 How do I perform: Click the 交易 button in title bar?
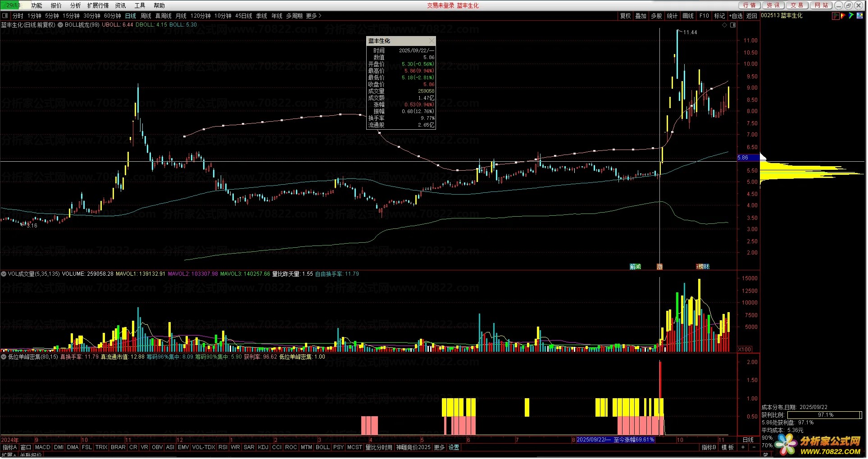(x=797, y=5)
